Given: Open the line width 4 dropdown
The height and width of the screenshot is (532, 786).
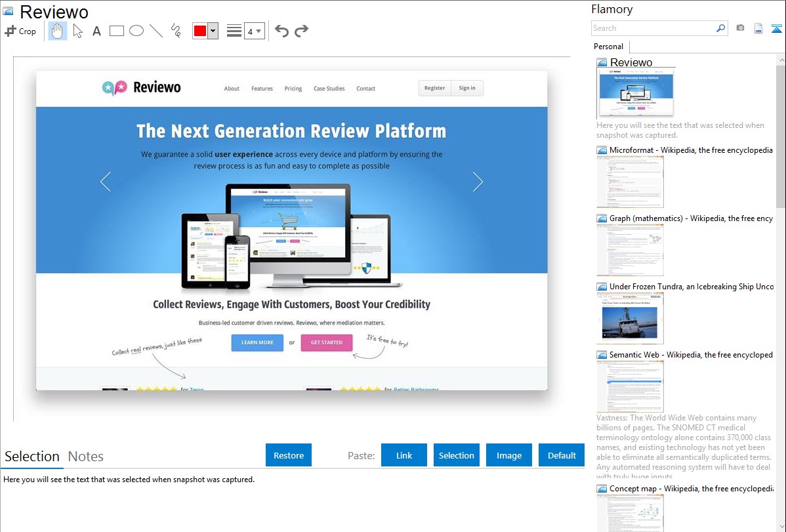Looking at the screenshot, I should 254,31.
